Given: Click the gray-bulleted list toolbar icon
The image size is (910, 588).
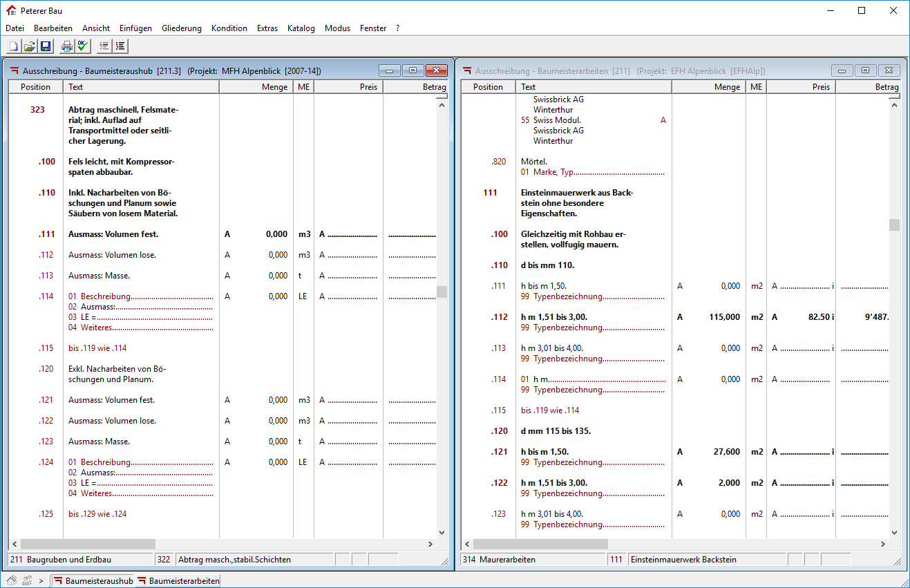Looking at the screenshot, I should point(104,46).
